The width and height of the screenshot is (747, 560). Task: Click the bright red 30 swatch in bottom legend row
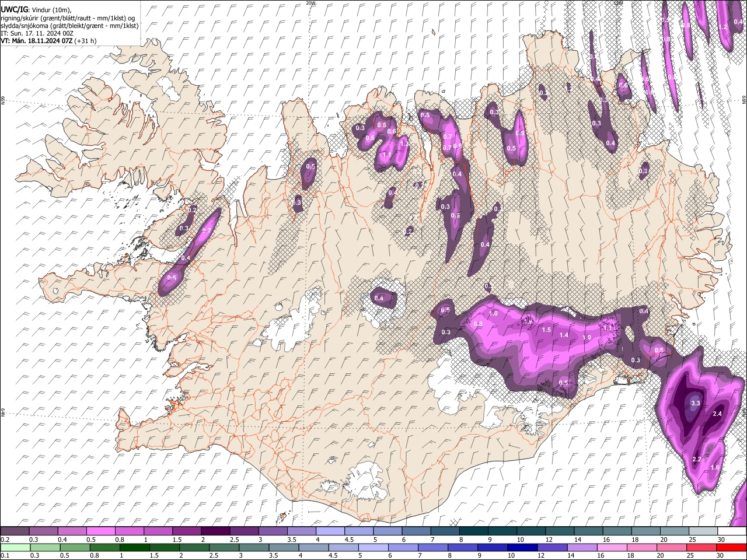tap(731, 547)
